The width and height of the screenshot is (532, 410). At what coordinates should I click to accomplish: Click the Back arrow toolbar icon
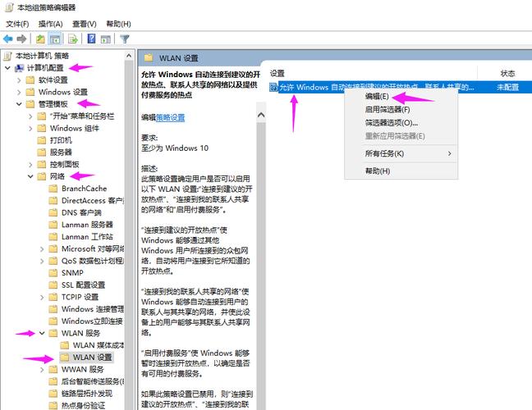point(8,39)
